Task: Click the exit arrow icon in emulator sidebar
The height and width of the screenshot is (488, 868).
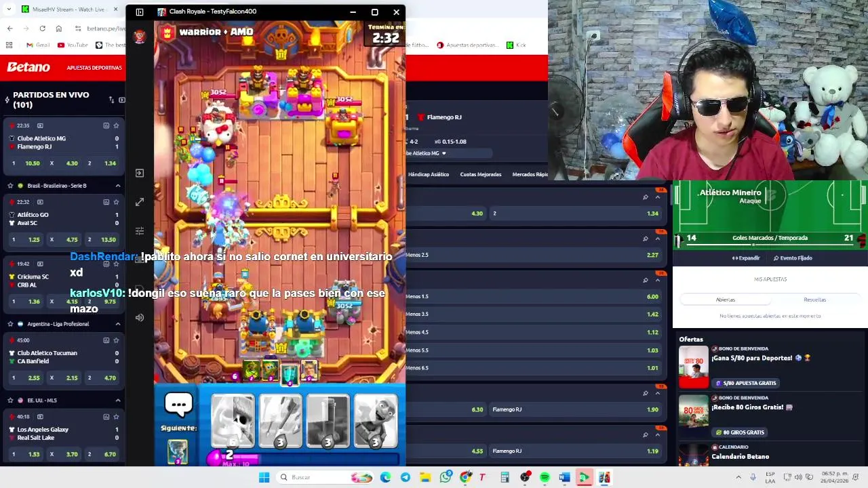Action: click(140, 173)
